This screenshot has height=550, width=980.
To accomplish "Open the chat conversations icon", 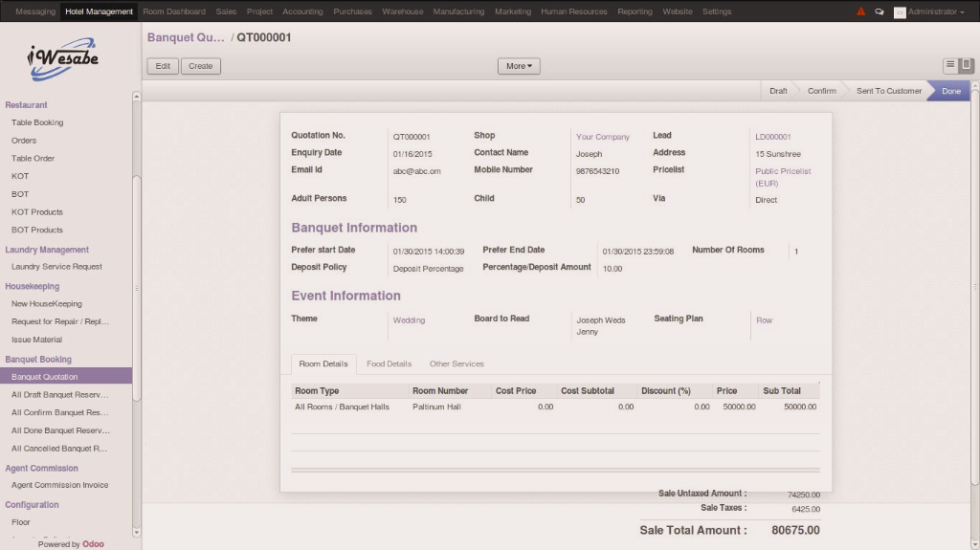I will [880, 11].
